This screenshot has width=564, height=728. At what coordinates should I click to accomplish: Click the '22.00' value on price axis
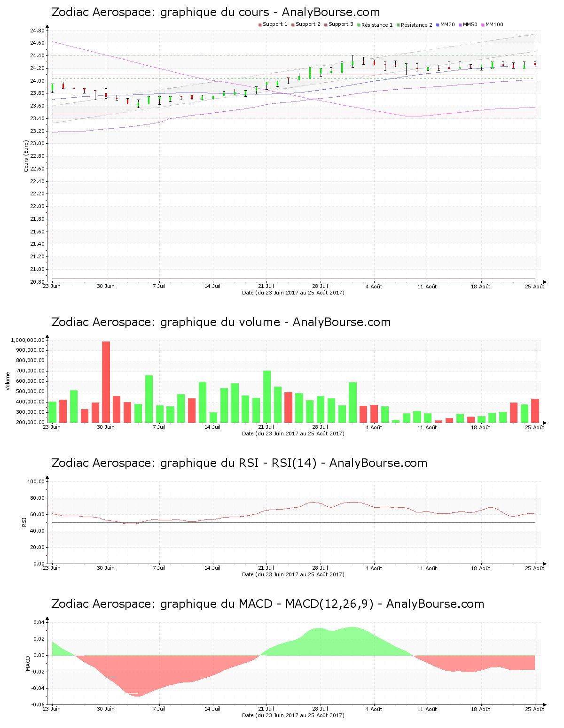click(37, 206)
